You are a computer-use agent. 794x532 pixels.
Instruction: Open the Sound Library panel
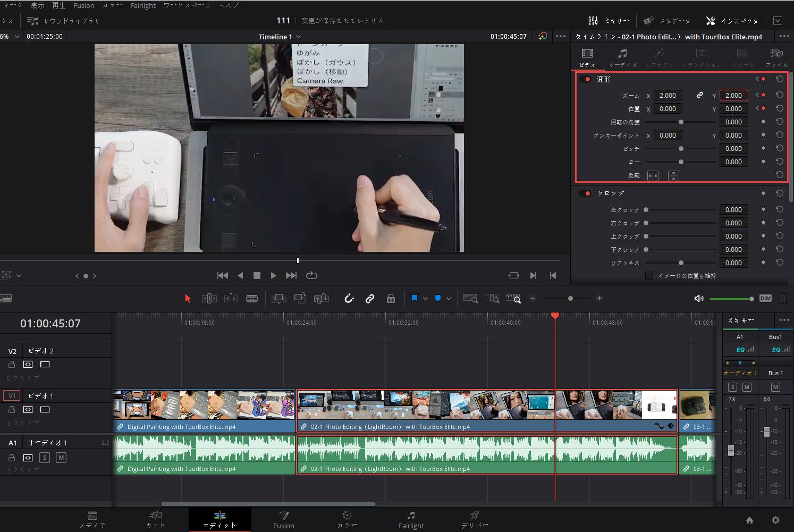[x=64, y=21]
